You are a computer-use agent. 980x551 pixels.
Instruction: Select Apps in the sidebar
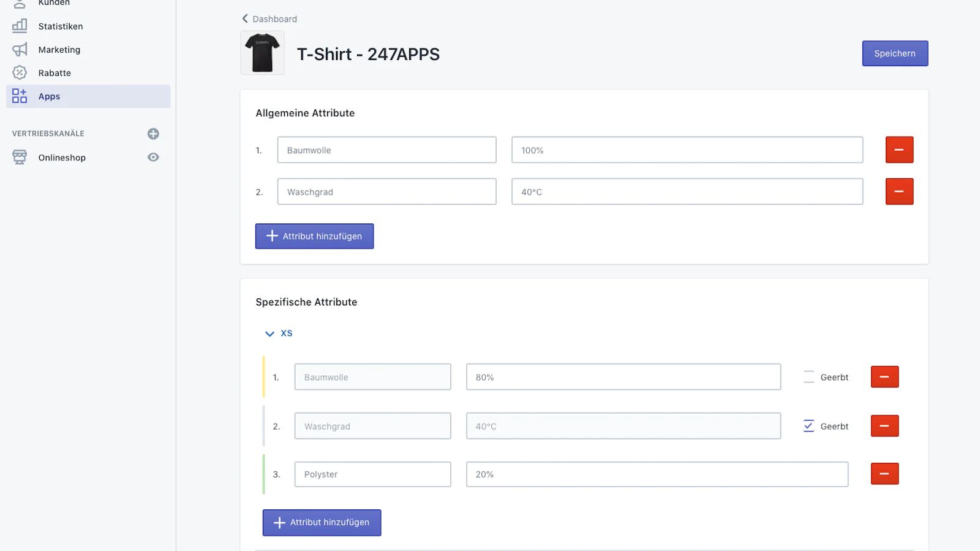(x=88, y=96)
